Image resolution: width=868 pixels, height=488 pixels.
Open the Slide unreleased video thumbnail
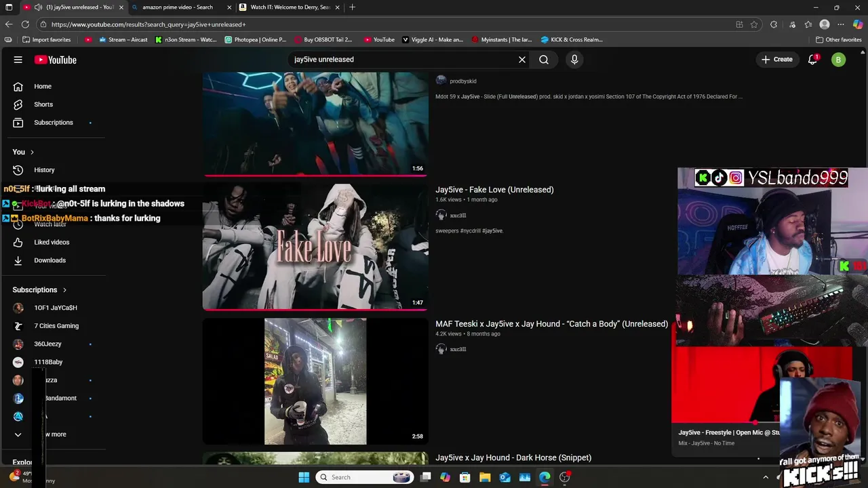[x=315, y=124]
